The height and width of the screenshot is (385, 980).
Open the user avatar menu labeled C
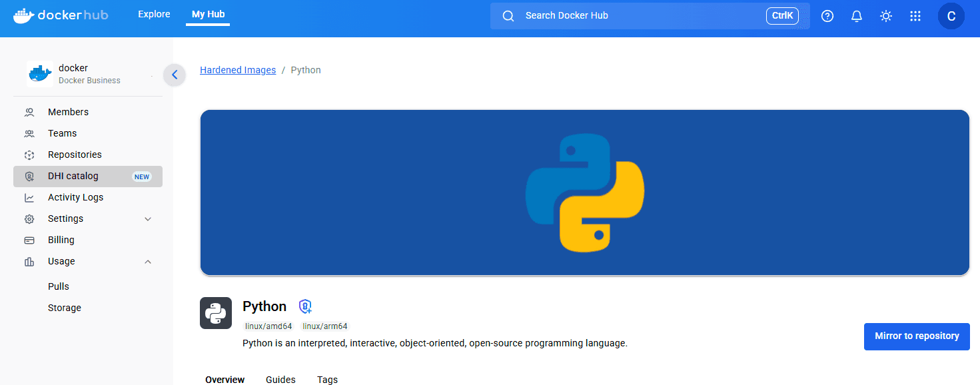coord(951,16)
